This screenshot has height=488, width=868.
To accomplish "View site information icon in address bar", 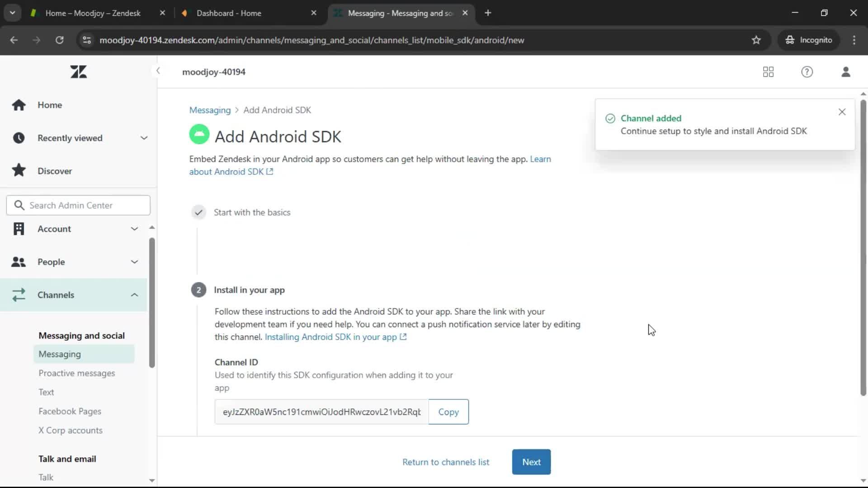I will [x=87, y=40].
